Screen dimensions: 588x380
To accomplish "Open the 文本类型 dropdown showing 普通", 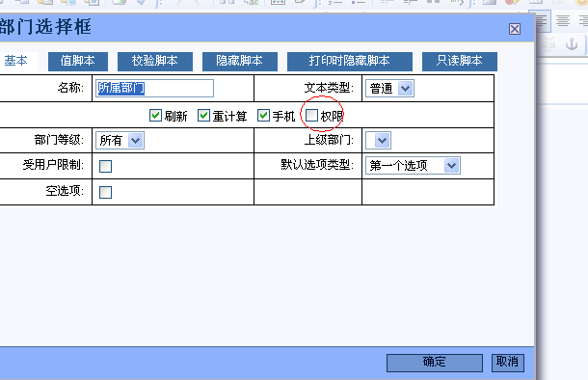I will [x=390, y=89].
